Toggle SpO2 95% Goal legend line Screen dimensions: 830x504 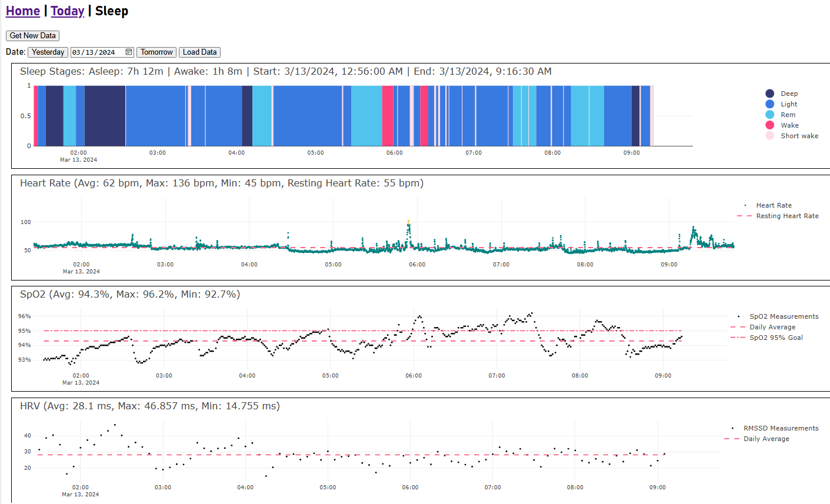(x=738, y=338)
